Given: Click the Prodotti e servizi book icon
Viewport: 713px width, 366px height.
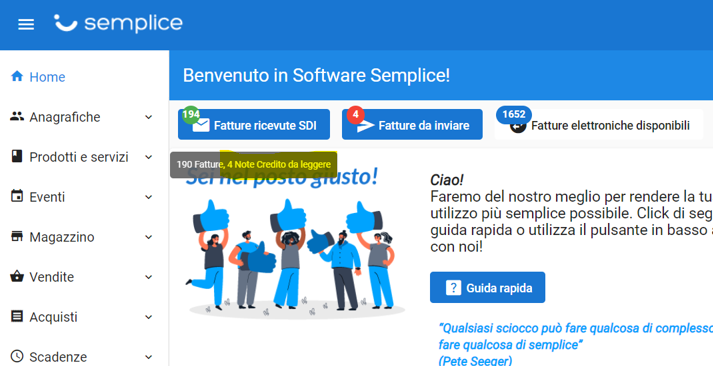Looking at the screenshot, I should (x=17, y=156).
